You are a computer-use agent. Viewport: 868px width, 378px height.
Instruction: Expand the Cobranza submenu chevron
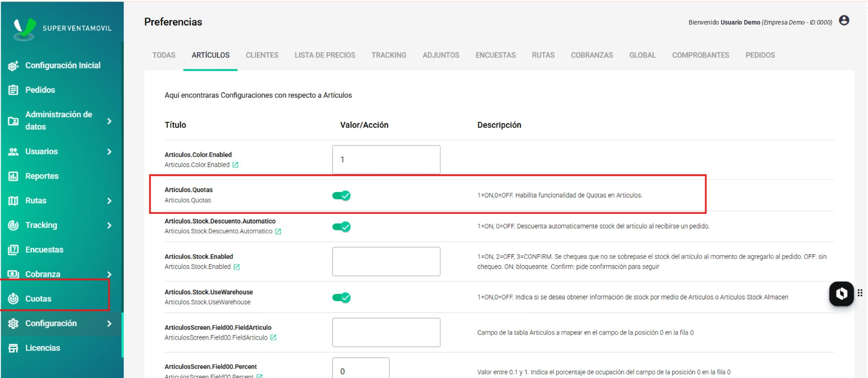[109, 274]
